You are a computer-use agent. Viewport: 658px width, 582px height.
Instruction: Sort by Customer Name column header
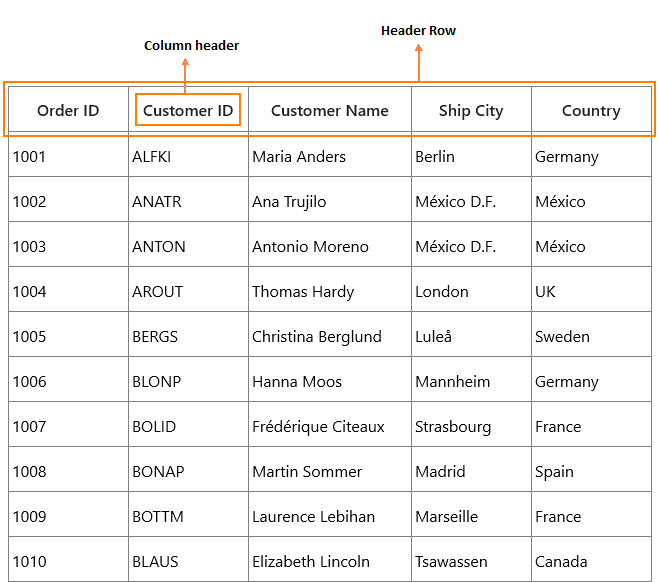pyautogui.click(x=330, y=111)
